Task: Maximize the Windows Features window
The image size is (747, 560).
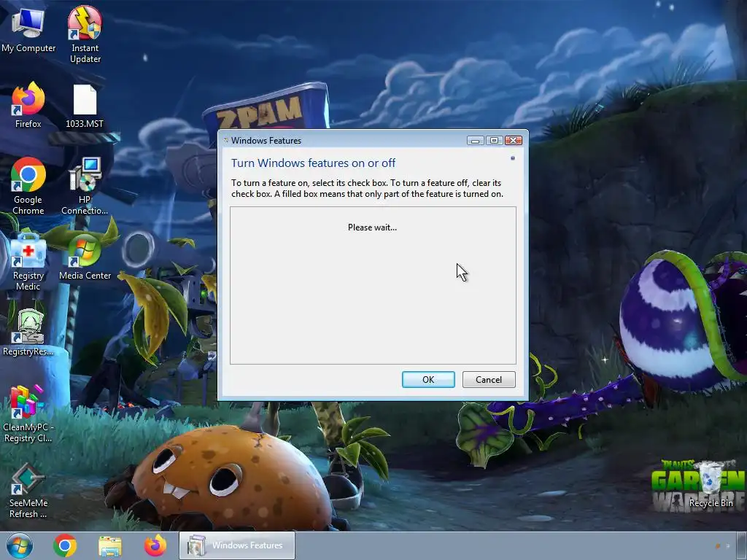Action: [x=494, y=141]
